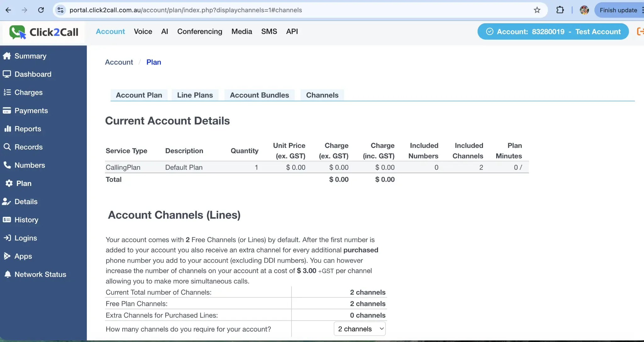Open the Conferencing menu item
This screenshot has height=342, width=644.
pyautogui.click(x=200, y=31)
